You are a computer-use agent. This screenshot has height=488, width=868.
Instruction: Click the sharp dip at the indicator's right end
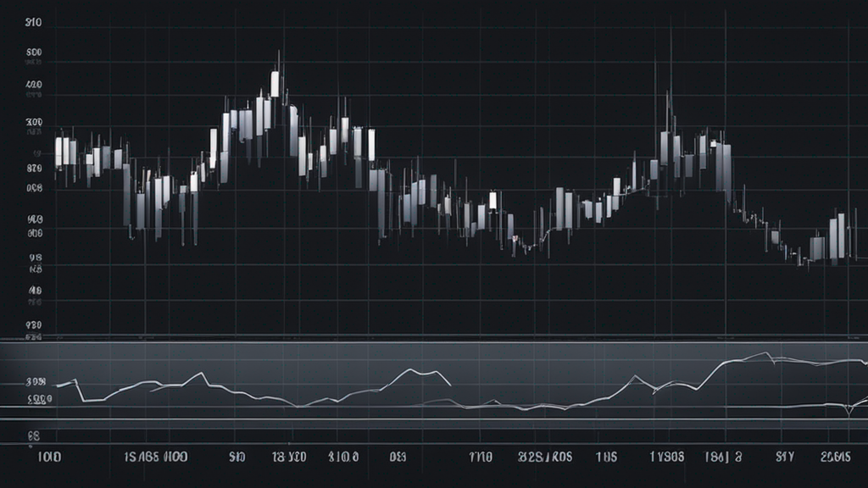pos(849,413)
